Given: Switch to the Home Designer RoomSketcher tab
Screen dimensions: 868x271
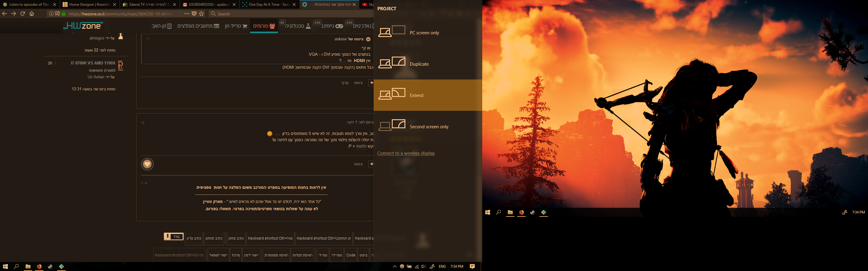Looking at the screenshot, I should pyautogui.click(x=90, y=5).
